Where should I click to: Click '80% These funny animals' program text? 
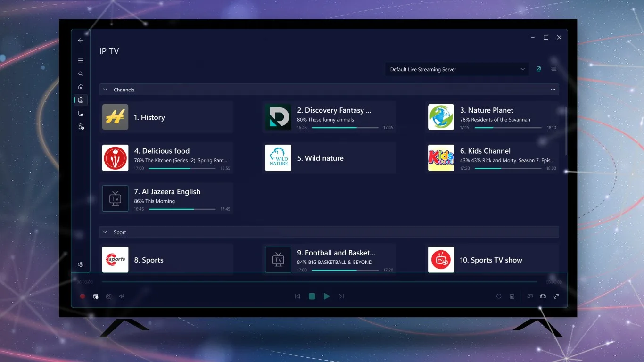click(x=325, y=120)
